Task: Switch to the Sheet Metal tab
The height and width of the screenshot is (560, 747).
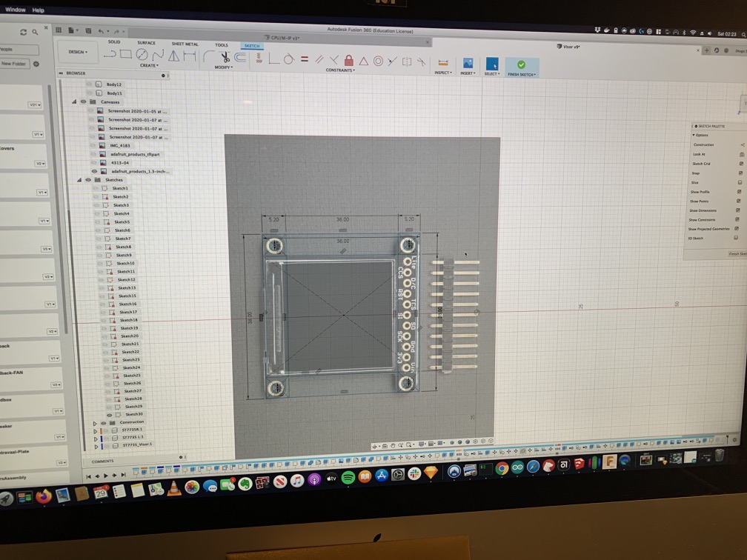Action: click(x=185, y=44)
